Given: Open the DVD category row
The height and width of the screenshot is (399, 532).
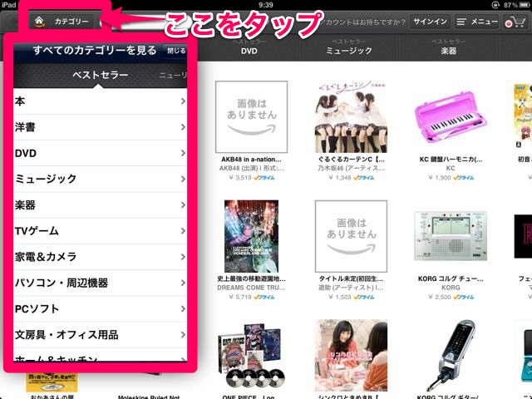Looking at the screenshot, I should 100,153.
